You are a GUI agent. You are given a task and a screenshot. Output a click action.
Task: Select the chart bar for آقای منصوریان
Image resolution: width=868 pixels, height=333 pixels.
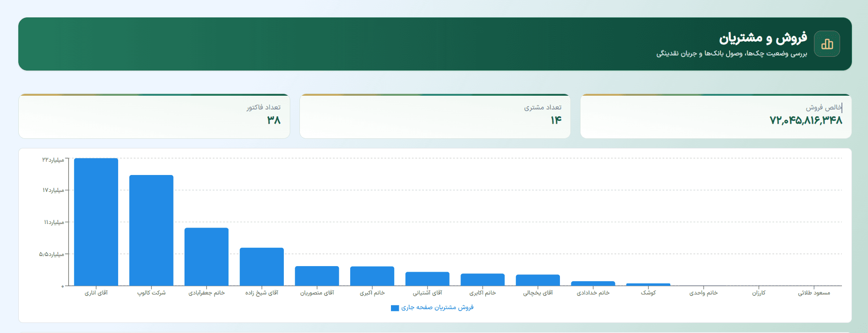[x=317, y=276]
